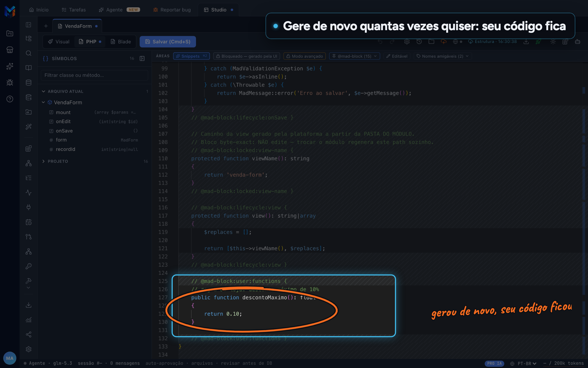Toggle the Modo avançado chip
This screenshot has width=588, height=368.
pos(305,56)
